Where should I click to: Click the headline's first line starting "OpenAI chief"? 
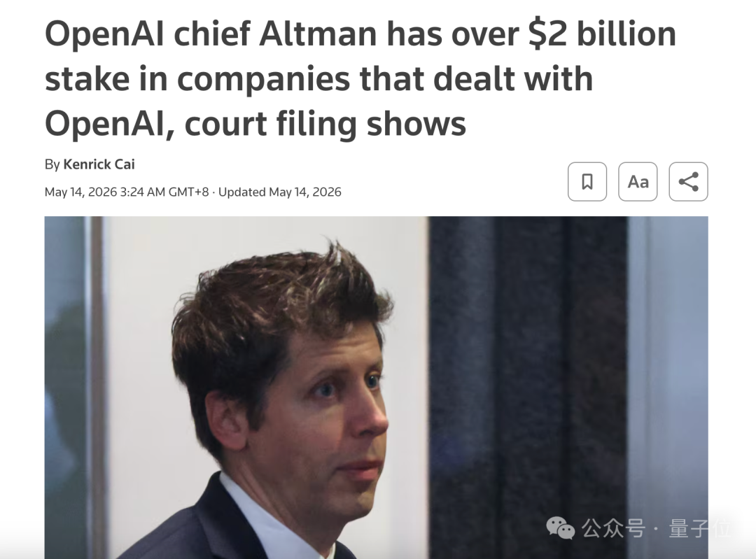coord(360,34)
